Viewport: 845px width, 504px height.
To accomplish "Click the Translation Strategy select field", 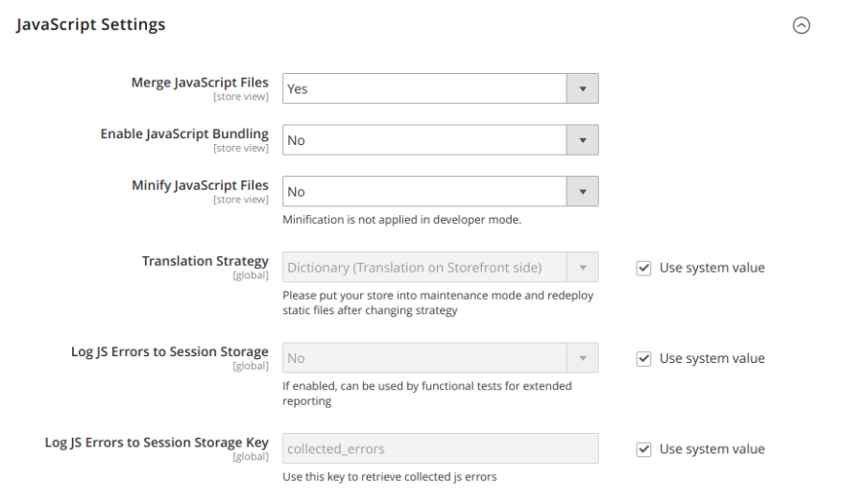I will [x=441, y=268].
